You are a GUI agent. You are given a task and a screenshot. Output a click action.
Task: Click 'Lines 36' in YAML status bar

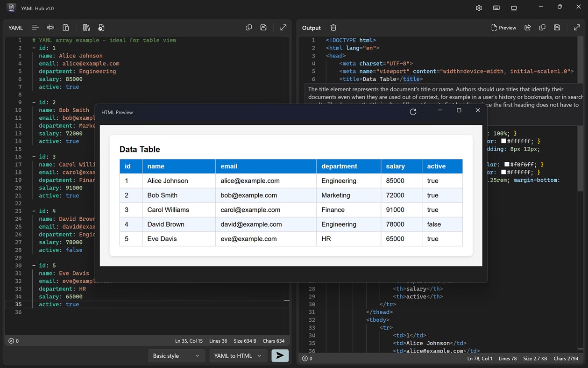click(x=218, y=341)
